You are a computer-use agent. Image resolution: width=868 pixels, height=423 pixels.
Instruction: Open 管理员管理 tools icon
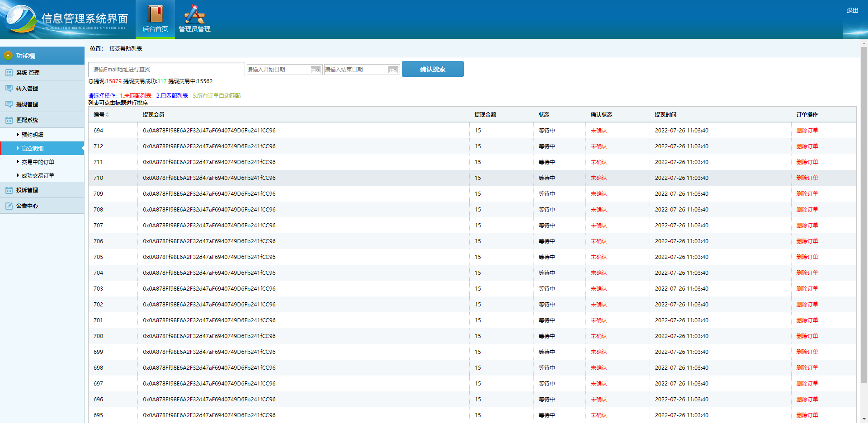[x=194, y=14]
